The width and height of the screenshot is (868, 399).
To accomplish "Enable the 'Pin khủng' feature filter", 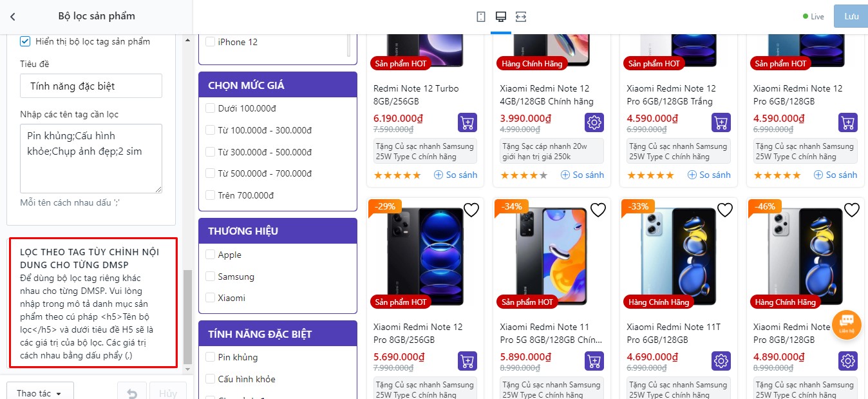I will pos(210,357).
